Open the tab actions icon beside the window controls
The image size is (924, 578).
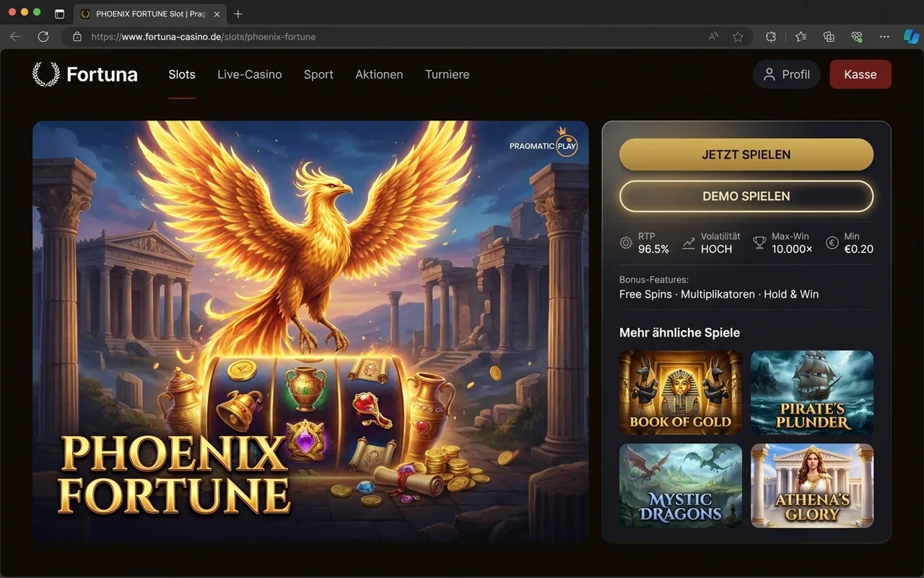[x=60, y=14]
